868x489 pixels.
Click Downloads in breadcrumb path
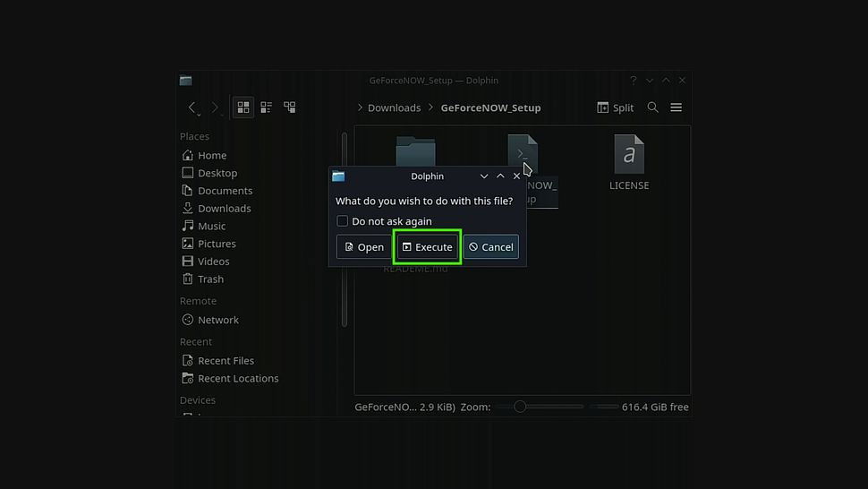[x=394, y=107]
